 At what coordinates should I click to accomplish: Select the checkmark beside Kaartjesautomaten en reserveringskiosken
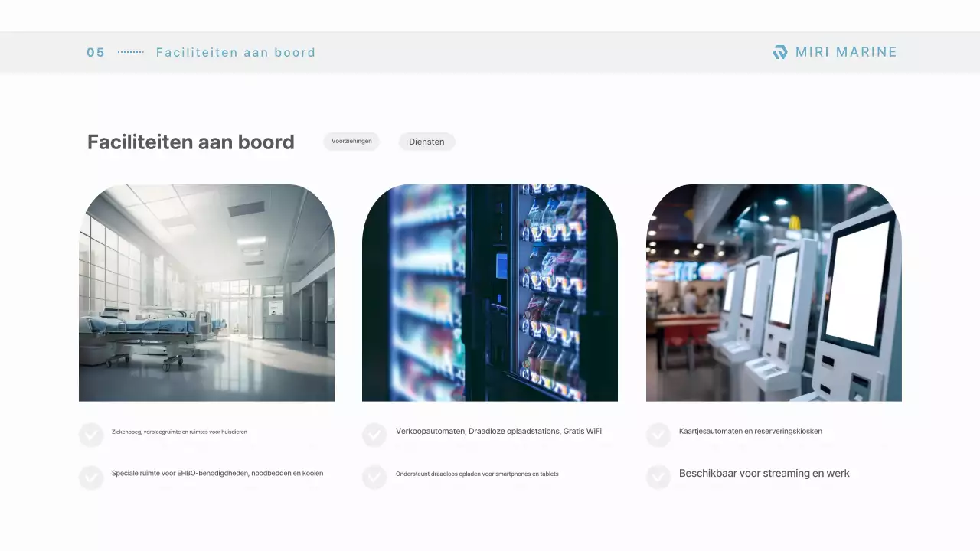coord(658,434)
